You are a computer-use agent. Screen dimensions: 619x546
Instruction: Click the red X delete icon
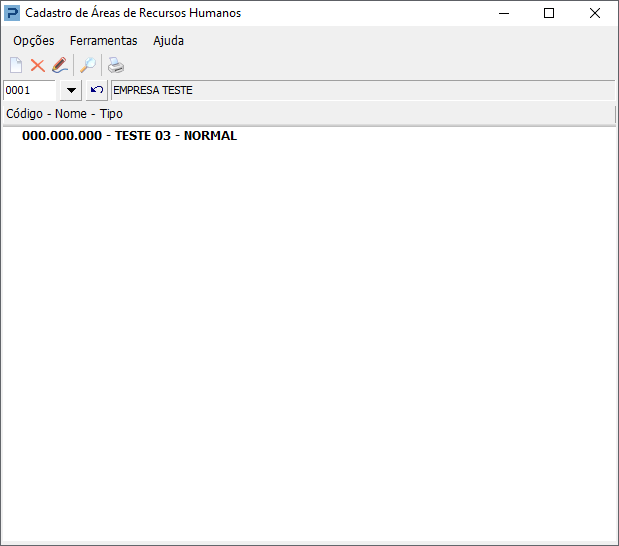point(38,65)
